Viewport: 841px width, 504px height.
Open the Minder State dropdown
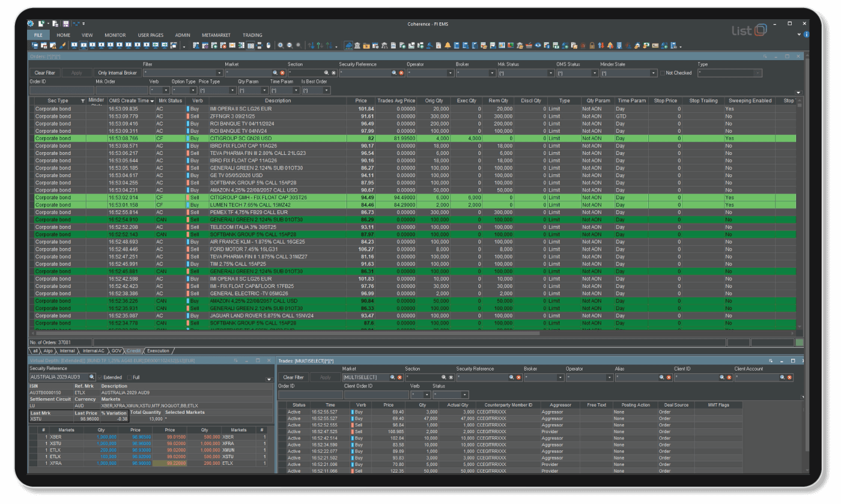654,73
